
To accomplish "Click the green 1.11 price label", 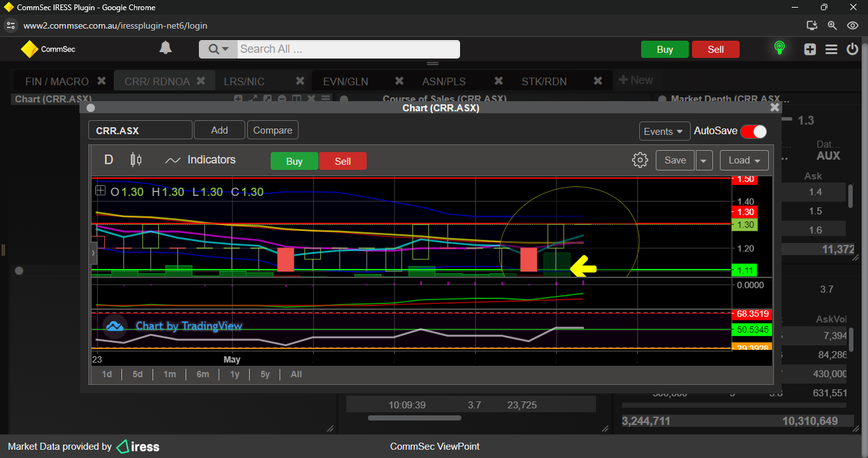I will click(x=745, y=270).
